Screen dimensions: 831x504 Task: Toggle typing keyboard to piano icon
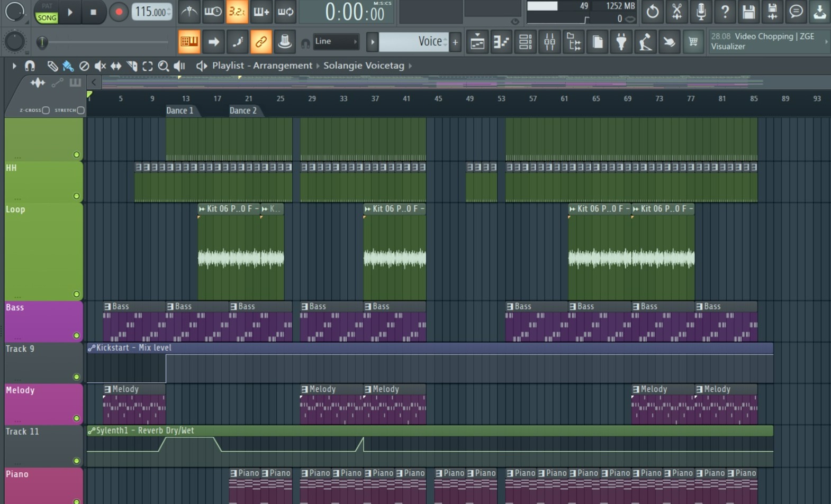[189, 42]
